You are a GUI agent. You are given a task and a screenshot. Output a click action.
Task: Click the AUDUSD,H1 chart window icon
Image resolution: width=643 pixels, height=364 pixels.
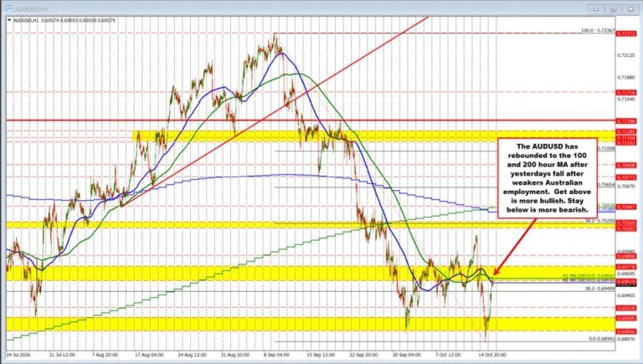(8, 8)
